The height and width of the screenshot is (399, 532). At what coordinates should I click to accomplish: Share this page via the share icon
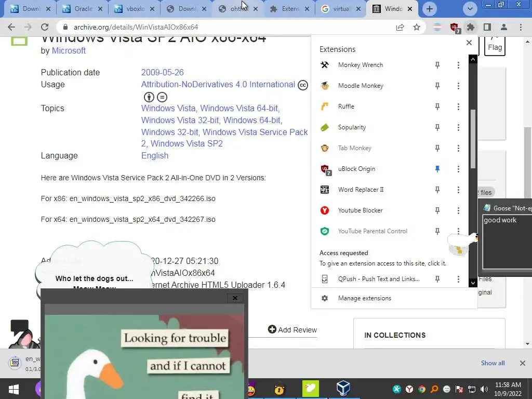(401, 27)
